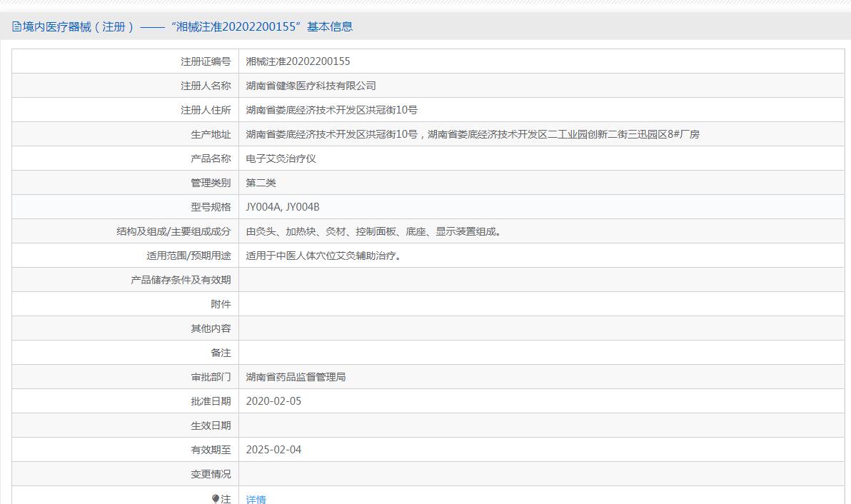The width and height of the screenshot is (851, 504).
Task: Select company name 湖南省健缘医疗科技有限公司
Action: tap(311, 86)
